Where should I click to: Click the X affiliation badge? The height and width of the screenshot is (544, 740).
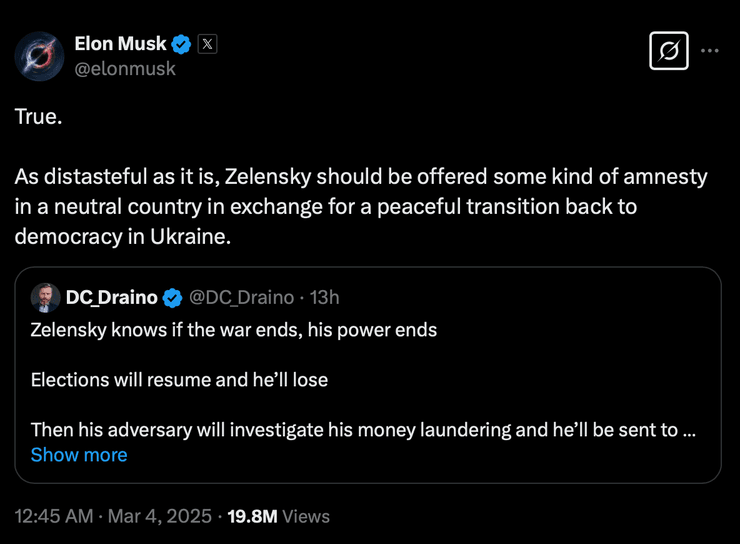pos(207,44)
